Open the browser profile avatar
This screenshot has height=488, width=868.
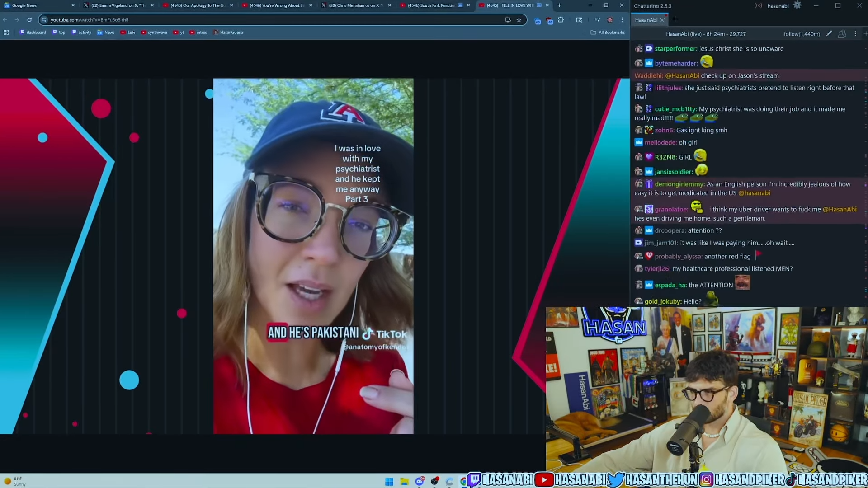tap(610, 20)
